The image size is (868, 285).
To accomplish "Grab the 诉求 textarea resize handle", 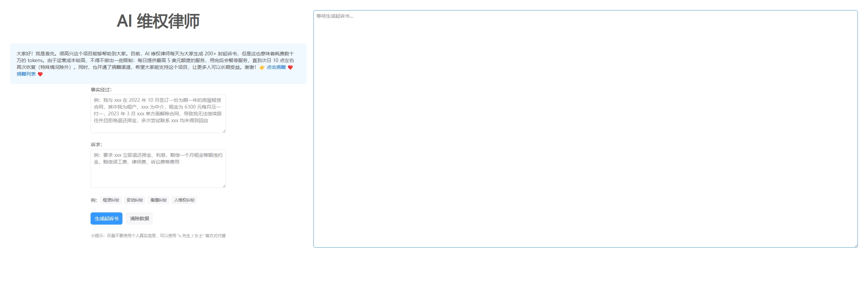I will (x=224, y=186).
